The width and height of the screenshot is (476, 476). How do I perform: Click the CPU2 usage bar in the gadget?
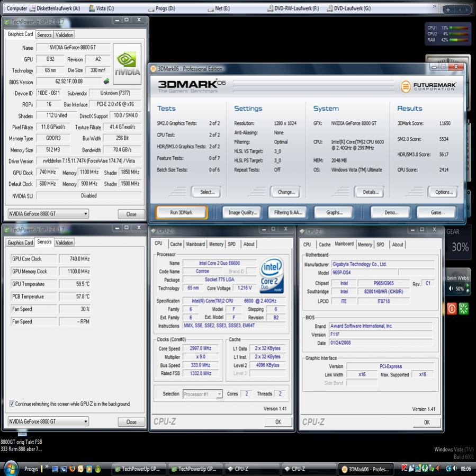click(459, 34)
